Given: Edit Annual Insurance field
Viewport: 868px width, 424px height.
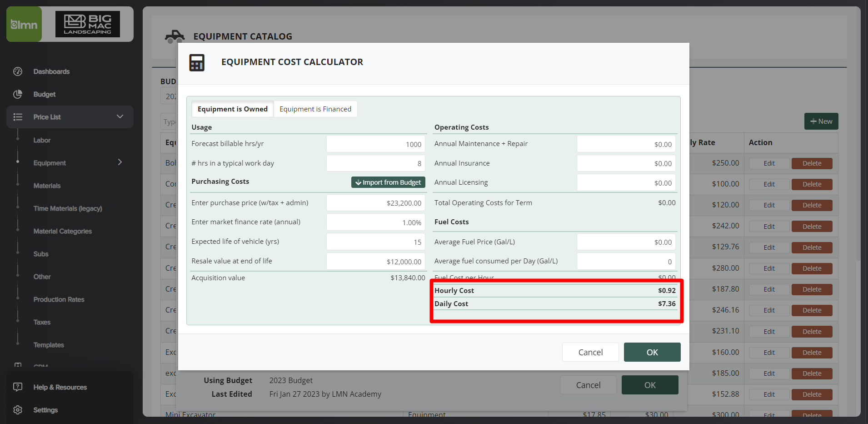Looking at the screenshot, I should [x=626, y=163].
